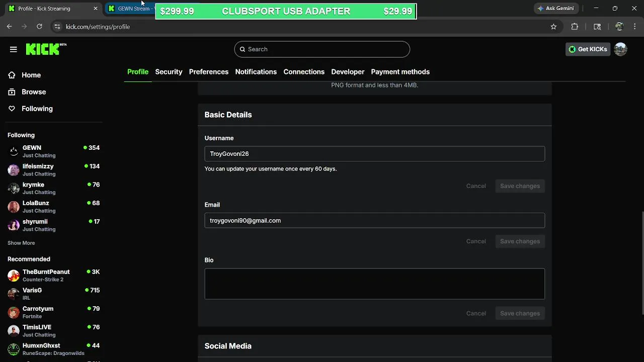Open browser extensions puzzle icon
This screenshot has height=362, width=644.
click(575, 27)
